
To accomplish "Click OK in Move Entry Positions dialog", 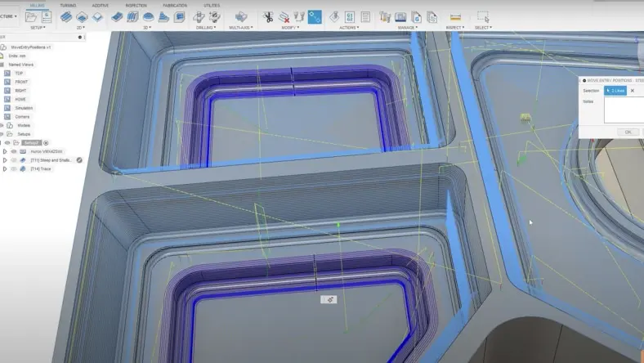I will click(628, 132).
